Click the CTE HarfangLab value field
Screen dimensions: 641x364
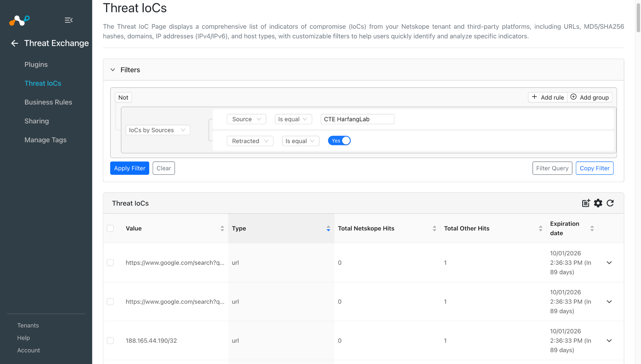coord(357,119)
